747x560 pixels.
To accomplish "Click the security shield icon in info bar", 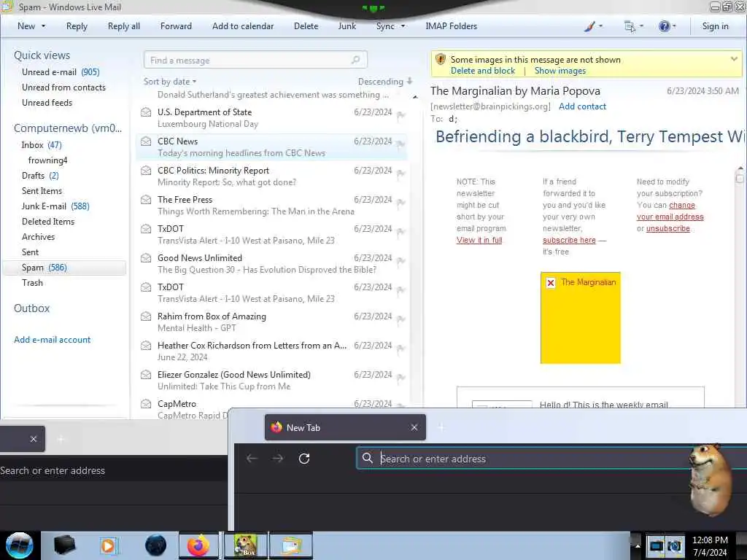I will (x=440, y=60).
